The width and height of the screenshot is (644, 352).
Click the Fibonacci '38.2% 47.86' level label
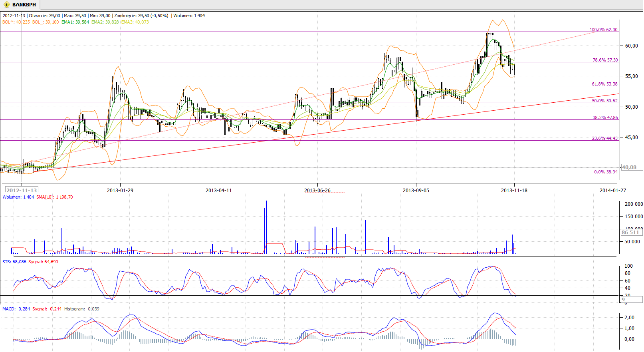[x=605, y=117]
